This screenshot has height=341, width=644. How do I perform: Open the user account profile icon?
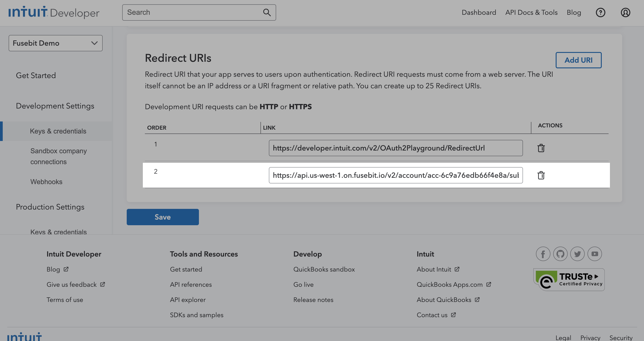tap(625, 12)
